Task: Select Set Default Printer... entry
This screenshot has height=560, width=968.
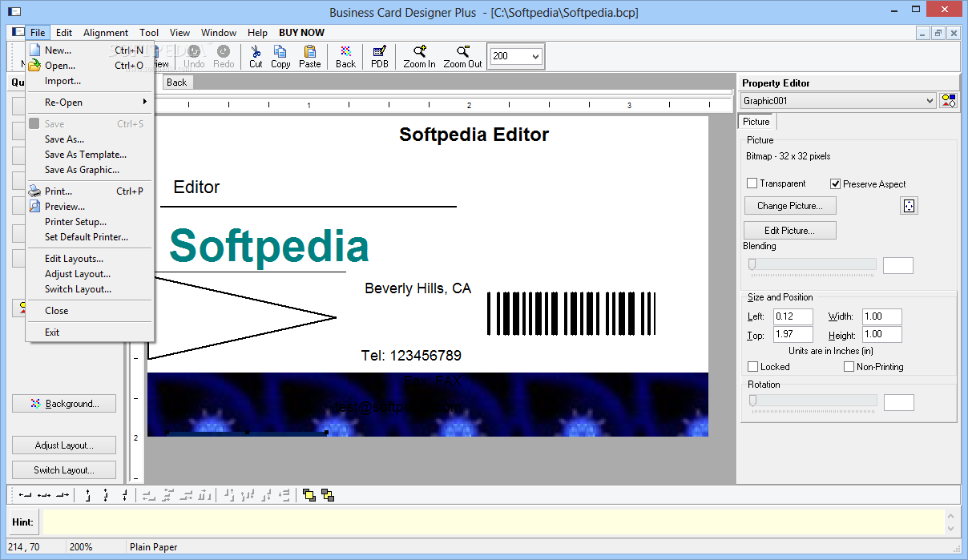Action: (90, 237)
